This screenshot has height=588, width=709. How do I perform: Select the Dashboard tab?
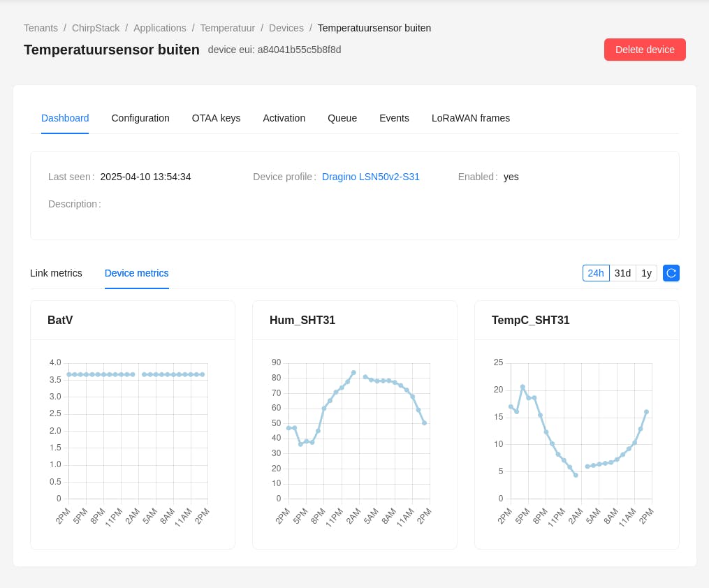pyautogui.click(x=65, y=118)
